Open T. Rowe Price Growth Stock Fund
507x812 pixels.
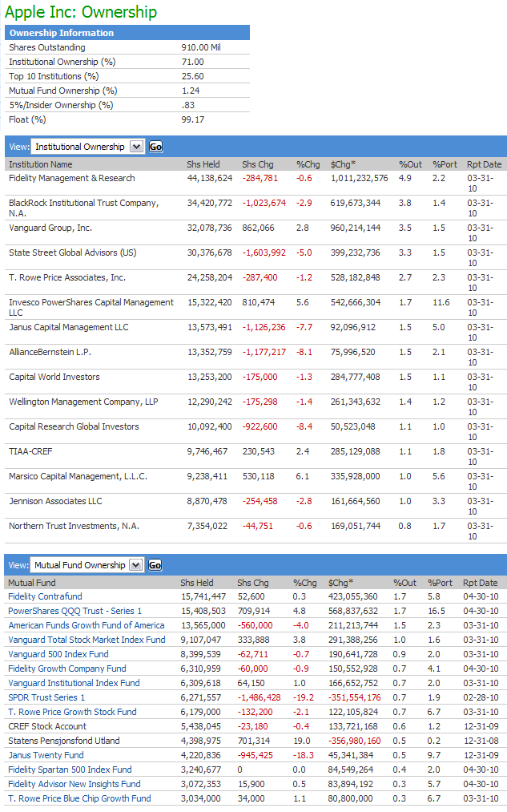(72, 712)
